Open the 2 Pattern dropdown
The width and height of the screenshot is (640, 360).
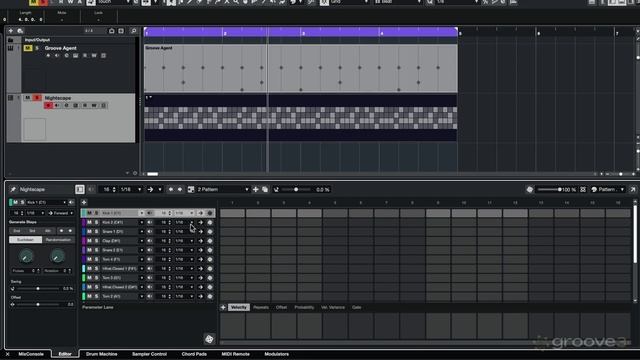(x=223, y=189)
